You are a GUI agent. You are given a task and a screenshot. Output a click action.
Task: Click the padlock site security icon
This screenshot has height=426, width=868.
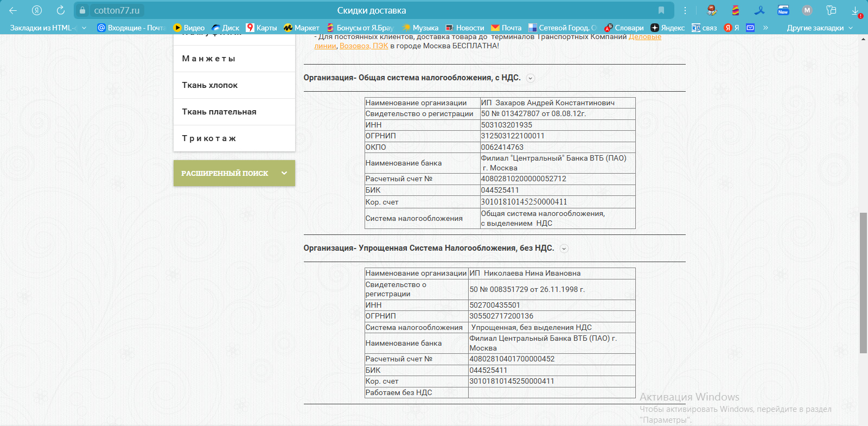click(x=82, y=10)
